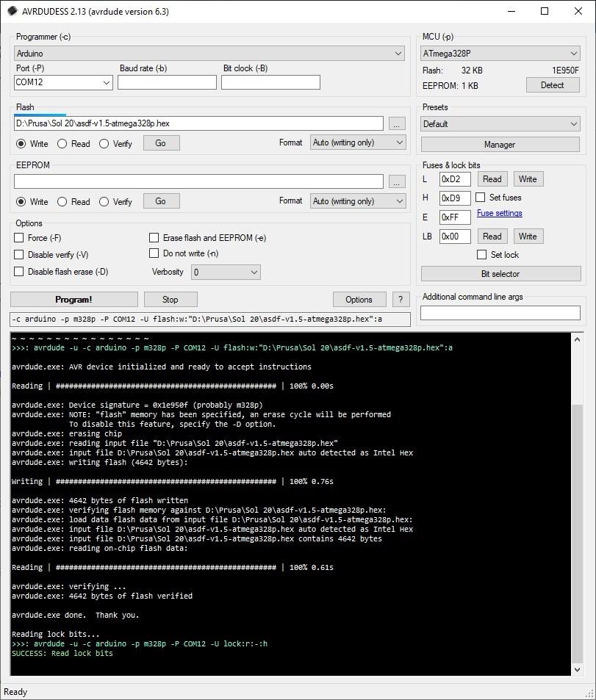Toggle the Set fuses checkbox
The height and width of the screenshot is (700, 596).
[481, 198]
